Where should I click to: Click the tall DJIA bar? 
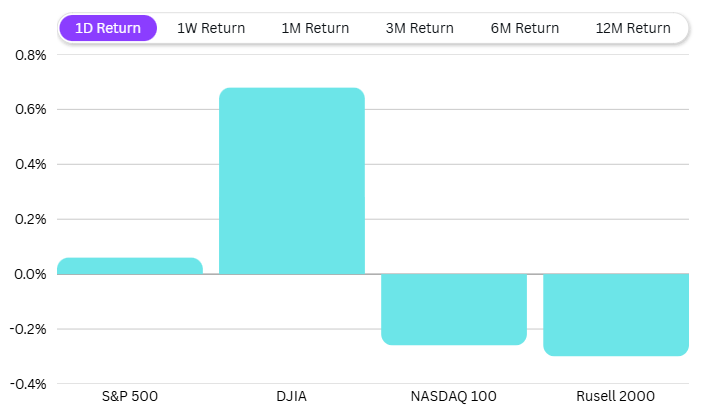[292, 181]
